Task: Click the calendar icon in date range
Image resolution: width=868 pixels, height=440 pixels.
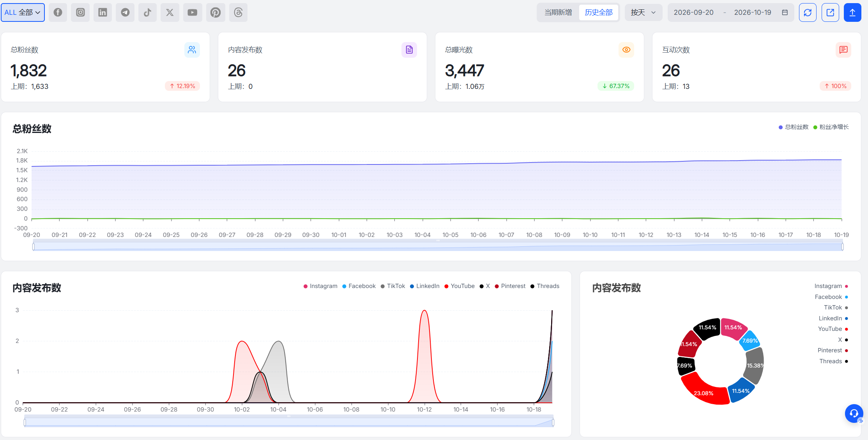Action: tap(785, 12)
